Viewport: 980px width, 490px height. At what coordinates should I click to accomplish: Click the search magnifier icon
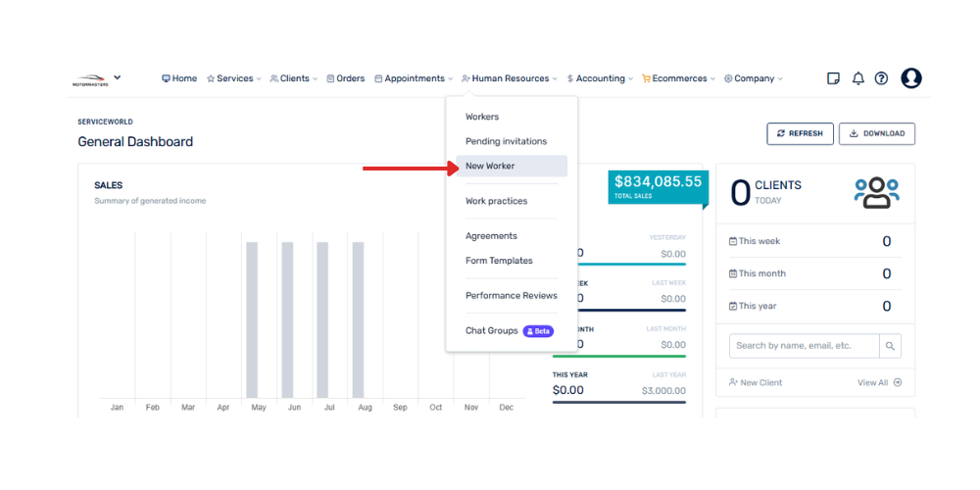890,346
